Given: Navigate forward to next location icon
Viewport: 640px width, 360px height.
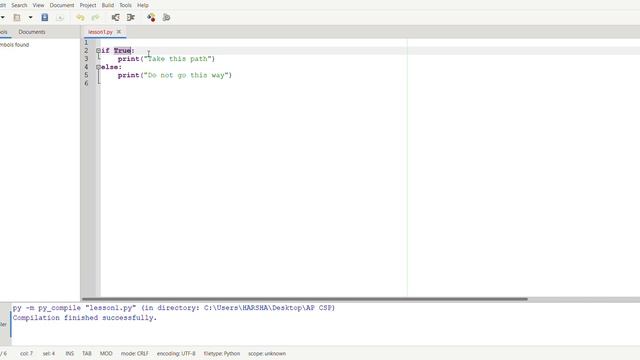Looking at the screenshot, I should point(131,18).
